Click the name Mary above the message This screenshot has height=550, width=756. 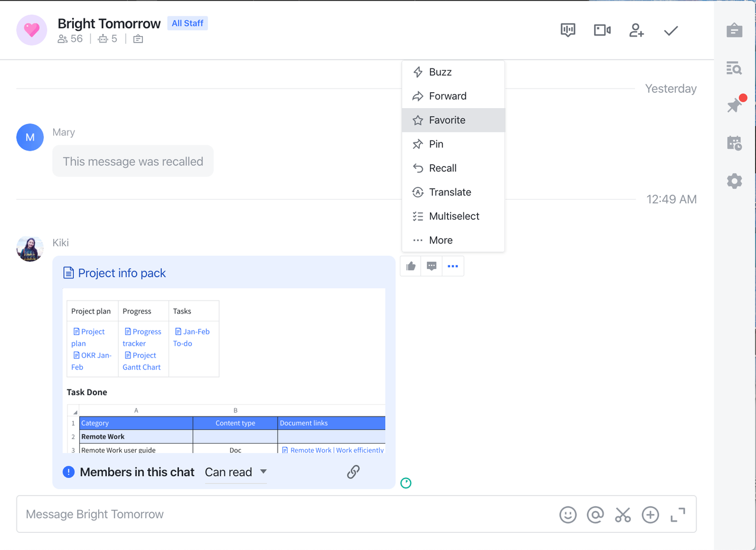64,132
